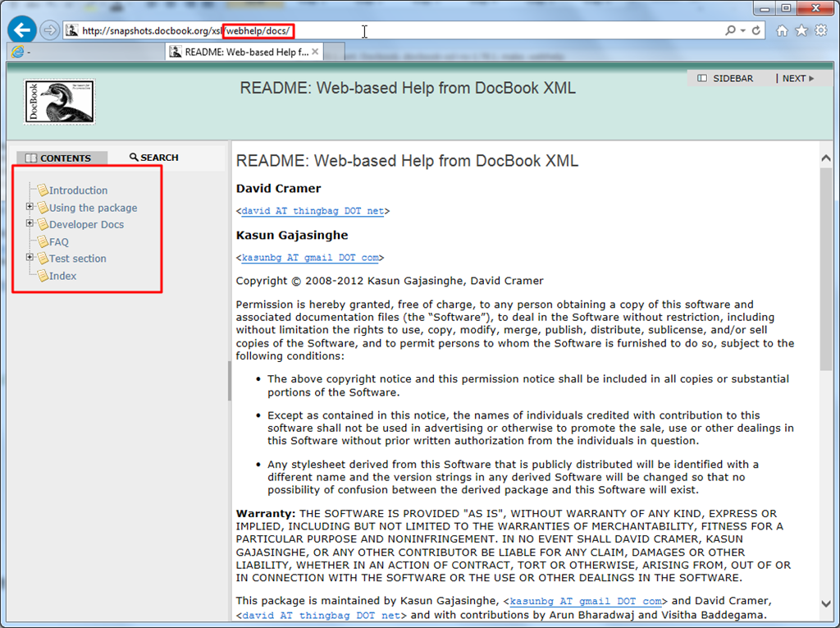The height and width of the screenshot is (628, 840).
Task: Click the magnifier icon beside SEARCH
Action: point(134,157)
